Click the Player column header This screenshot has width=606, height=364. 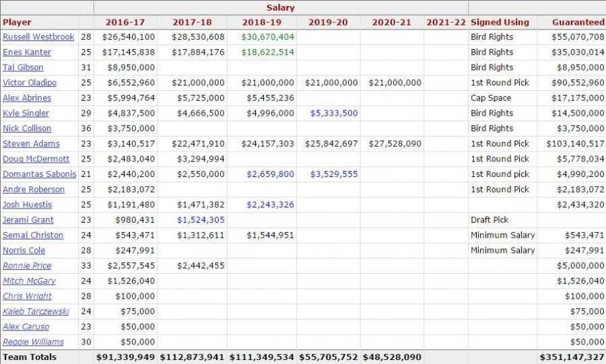pyautogui.click(x=17, y=22)
